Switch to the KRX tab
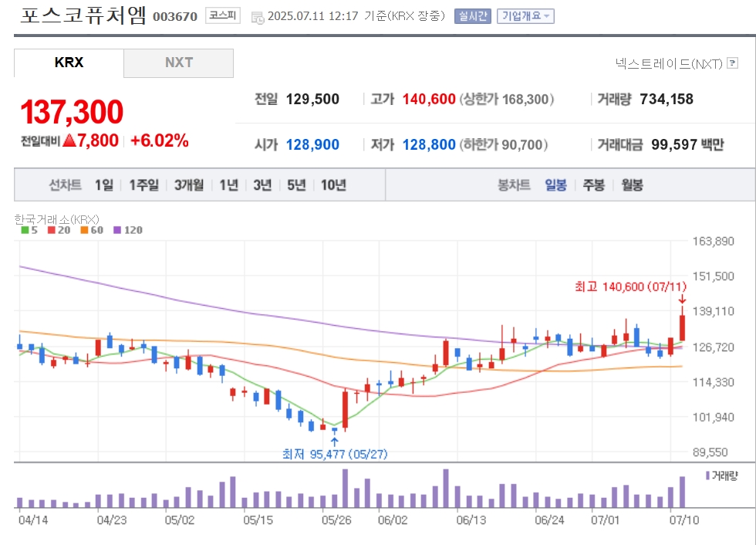 [x=69, y=63]
